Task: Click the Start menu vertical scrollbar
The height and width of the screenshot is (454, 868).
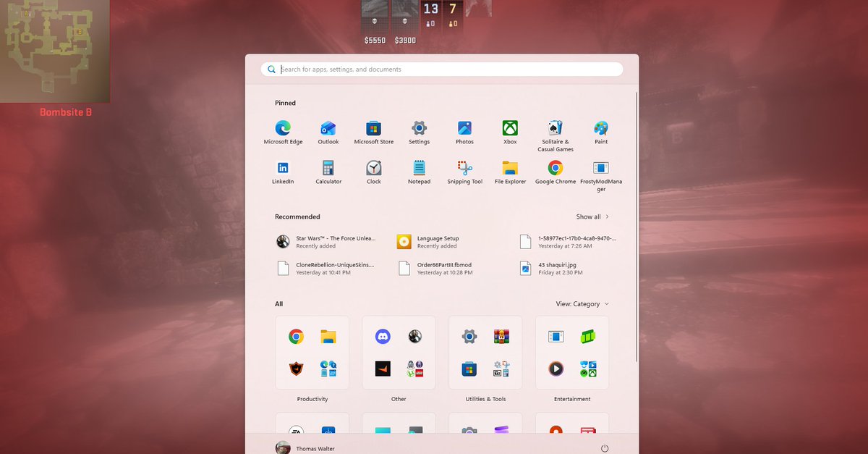Action: coord(637,227)
